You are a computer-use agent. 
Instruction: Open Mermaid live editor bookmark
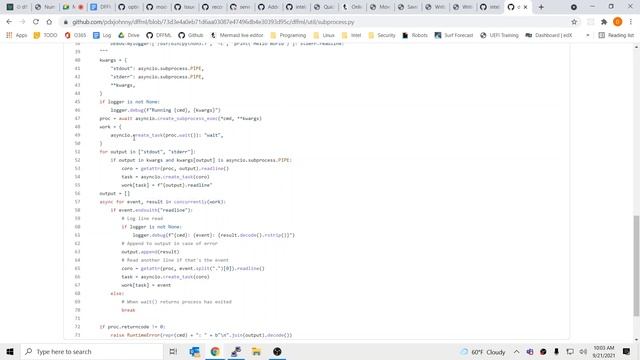pyautogui.click(x=237, y=36)
